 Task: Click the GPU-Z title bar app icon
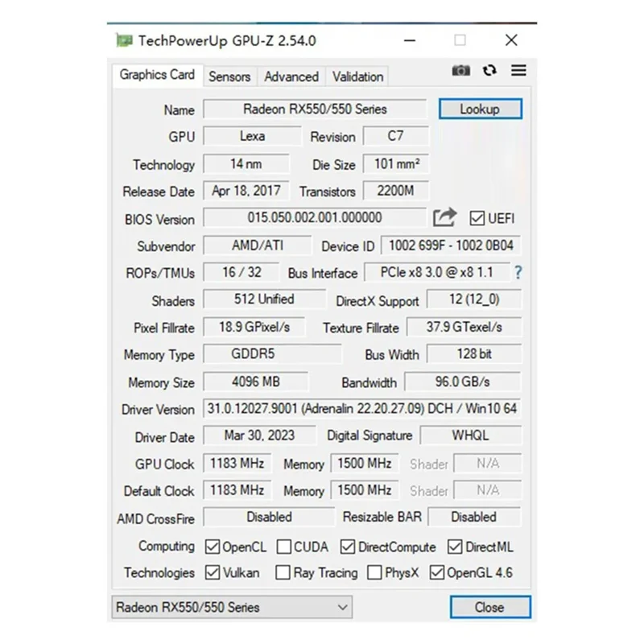coord(125,40)
